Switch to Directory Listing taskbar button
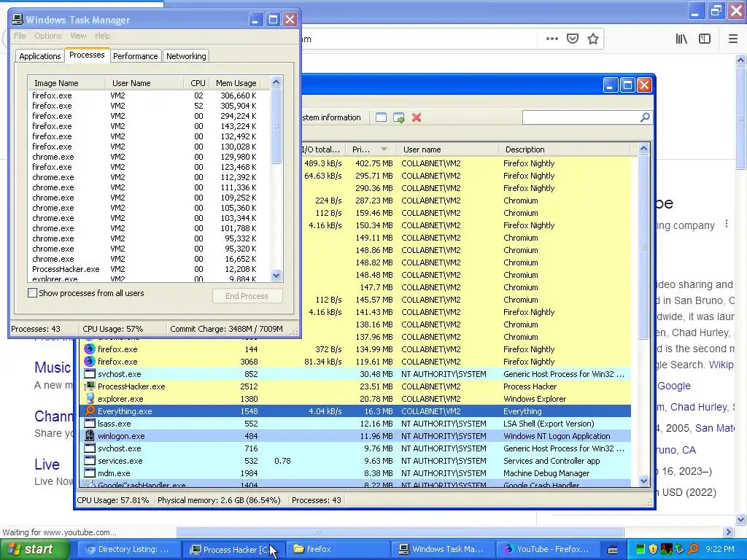Viewport: 747px width, 560px height. coord(129,549)
